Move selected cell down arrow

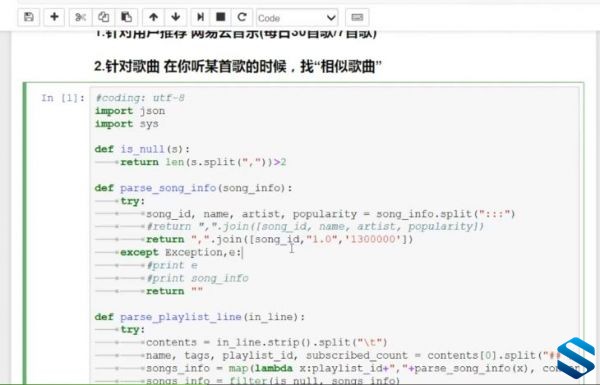click(176, 18)
